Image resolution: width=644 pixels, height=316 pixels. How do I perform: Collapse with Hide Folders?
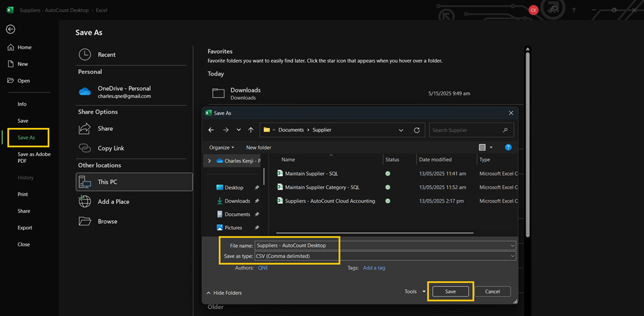tap(224, 293)
